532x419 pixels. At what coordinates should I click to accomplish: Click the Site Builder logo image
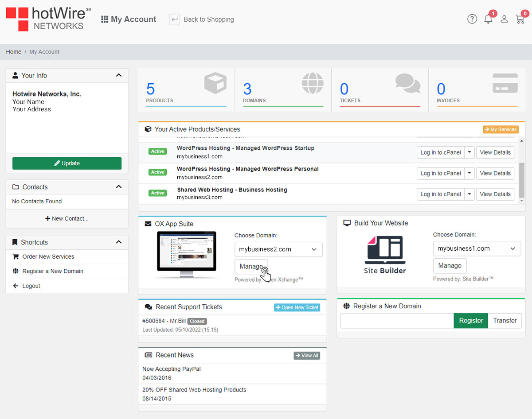(x=385, y=255)
